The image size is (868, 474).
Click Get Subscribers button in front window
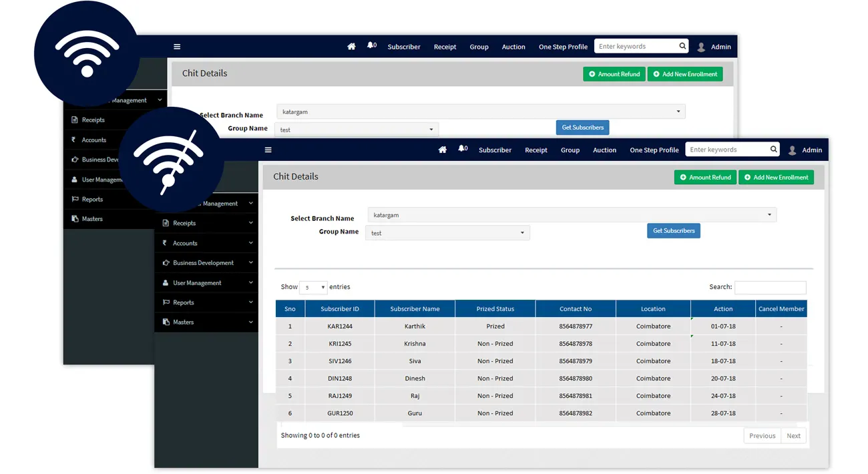673,231
